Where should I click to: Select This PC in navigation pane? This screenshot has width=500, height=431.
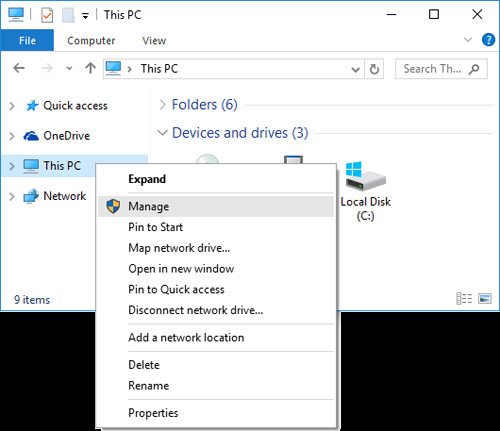pos(62,166)
